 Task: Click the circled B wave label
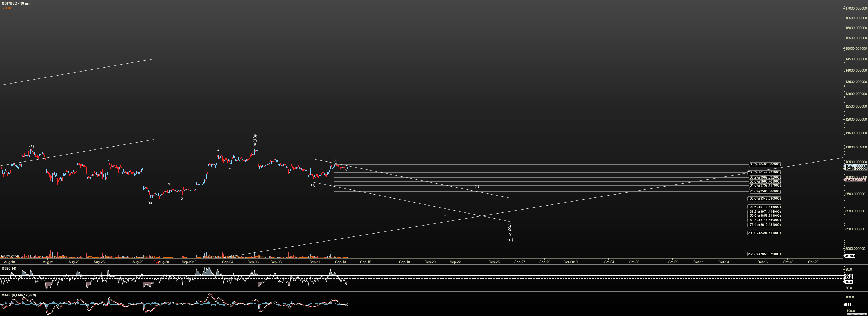(255, 136)
